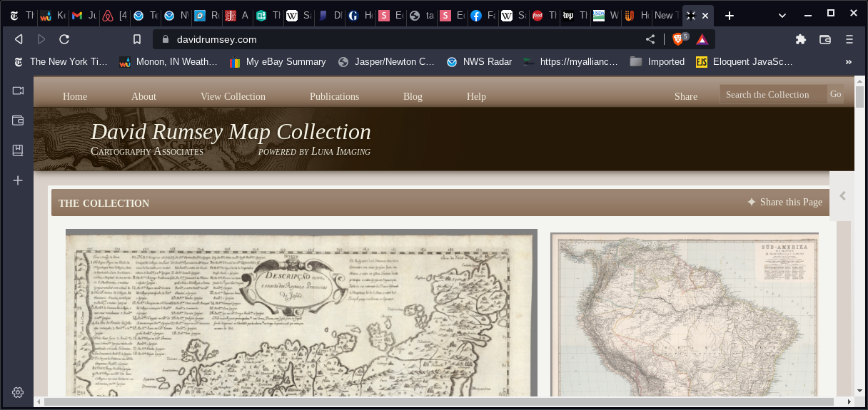The height and width of the screenshot is (410, 868).
Task: Click the Cartography Associates text
Action: 147,151
